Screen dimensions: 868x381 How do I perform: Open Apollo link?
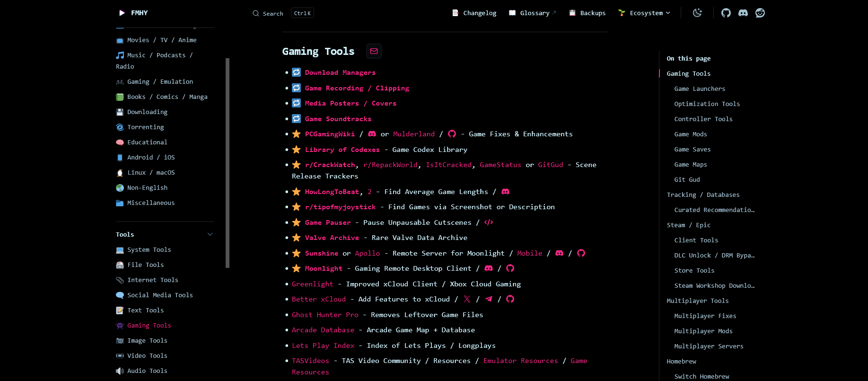coord(368,253)
